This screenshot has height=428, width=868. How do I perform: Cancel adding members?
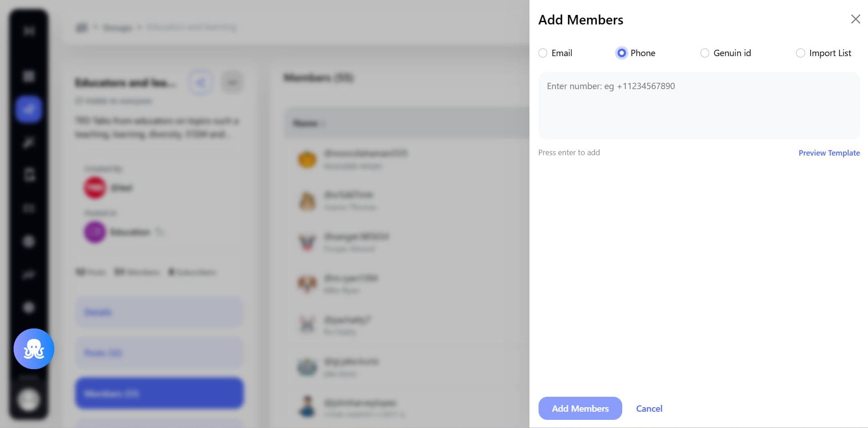coord(649,409)
